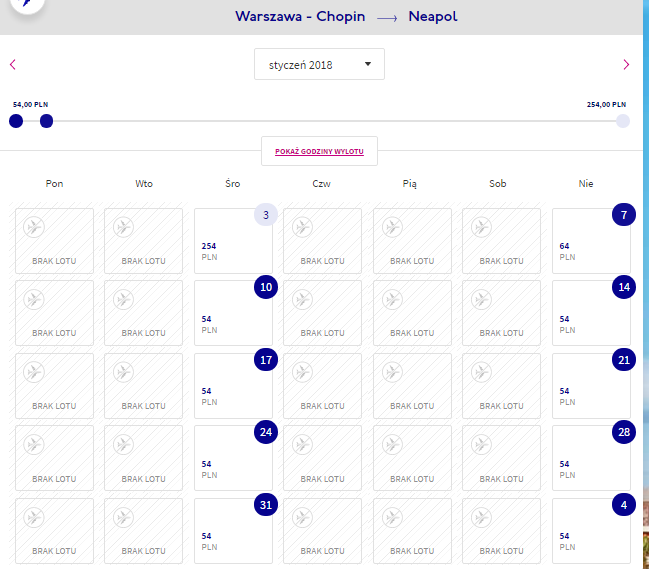Choose the flight on the 14th
This screenshot has height=569, width=649.
591,313
